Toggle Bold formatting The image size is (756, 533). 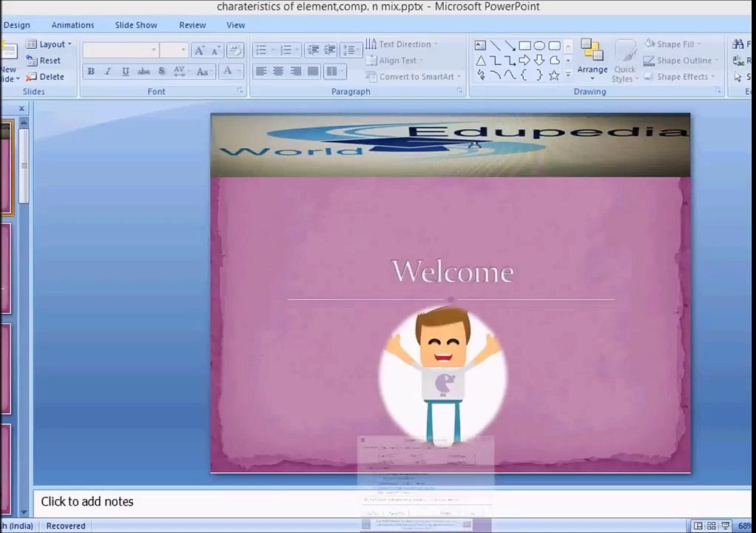coord(91,71)
